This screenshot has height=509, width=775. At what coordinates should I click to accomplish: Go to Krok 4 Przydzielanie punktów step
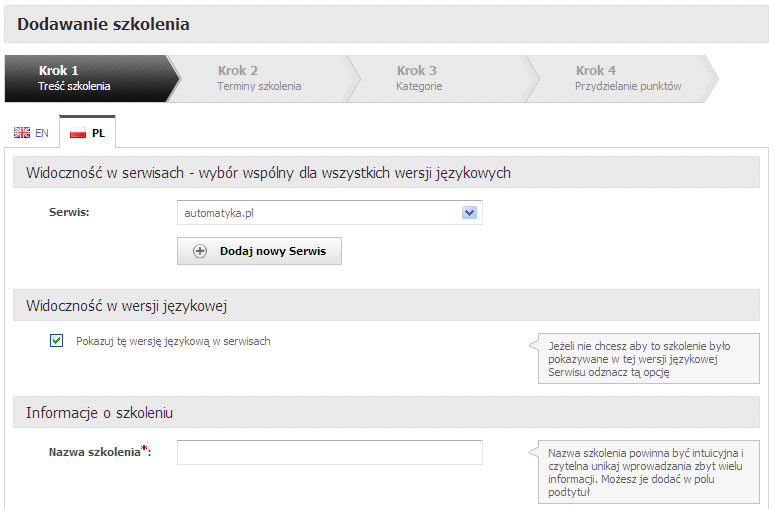pos(624,79)
